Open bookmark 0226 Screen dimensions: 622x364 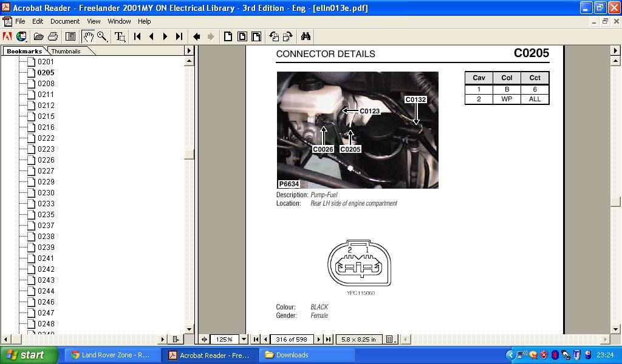[x=46, y=160]
